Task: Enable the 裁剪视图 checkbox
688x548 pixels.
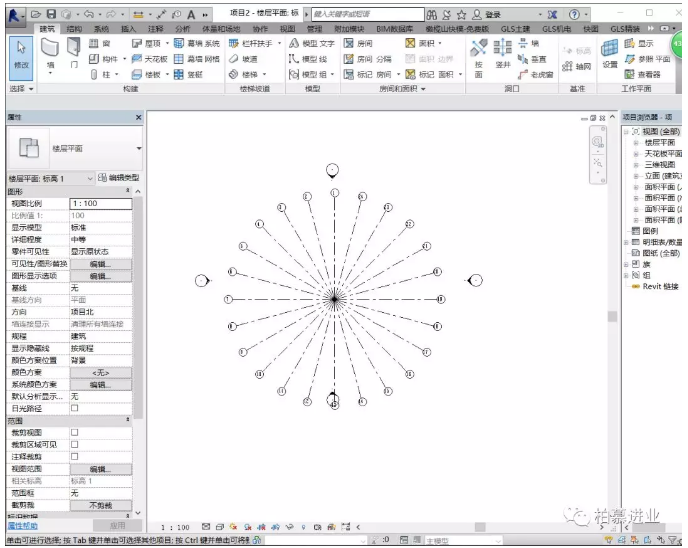Action: click(75, 432)
